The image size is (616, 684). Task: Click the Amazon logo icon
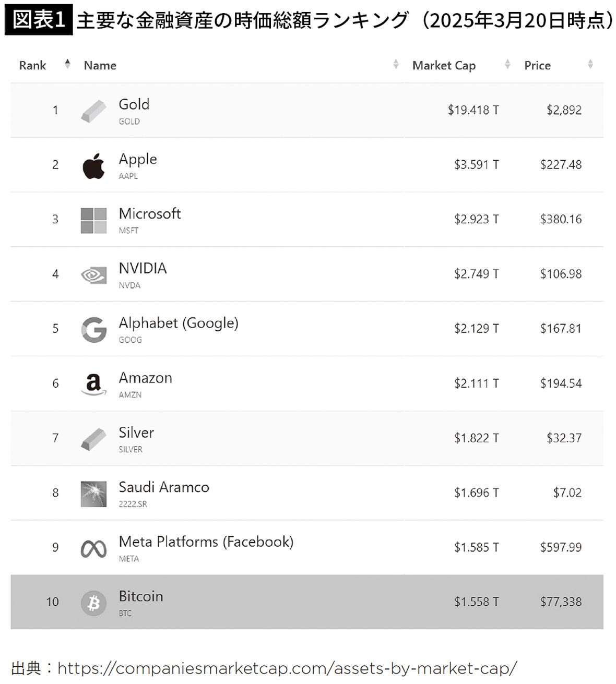point(93,385)
